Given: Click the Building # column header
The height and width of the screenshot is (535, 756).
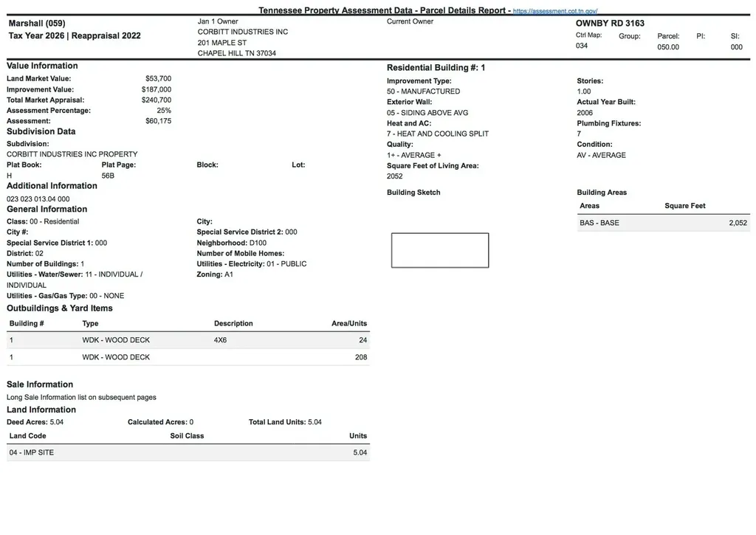Looking at the screenshot, I should coord(27,323).
